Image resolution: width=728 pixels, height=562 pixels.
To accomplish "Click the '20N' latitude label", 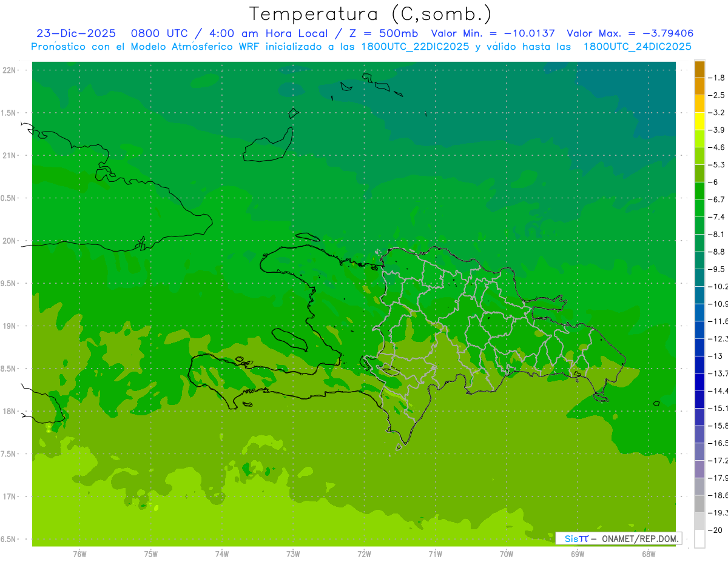I will tap(8, 241).
